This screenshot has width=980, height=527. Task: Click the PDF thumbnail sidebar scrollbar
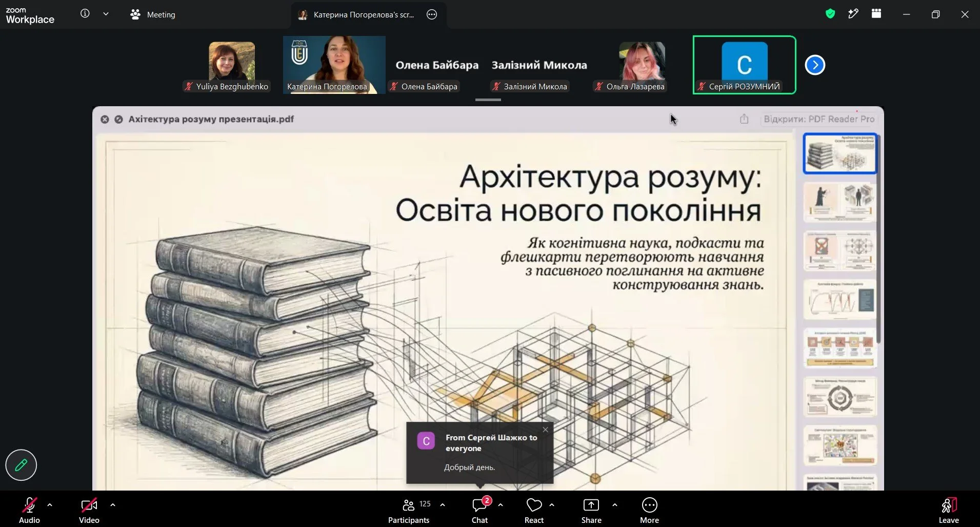[x=879, y=239]
